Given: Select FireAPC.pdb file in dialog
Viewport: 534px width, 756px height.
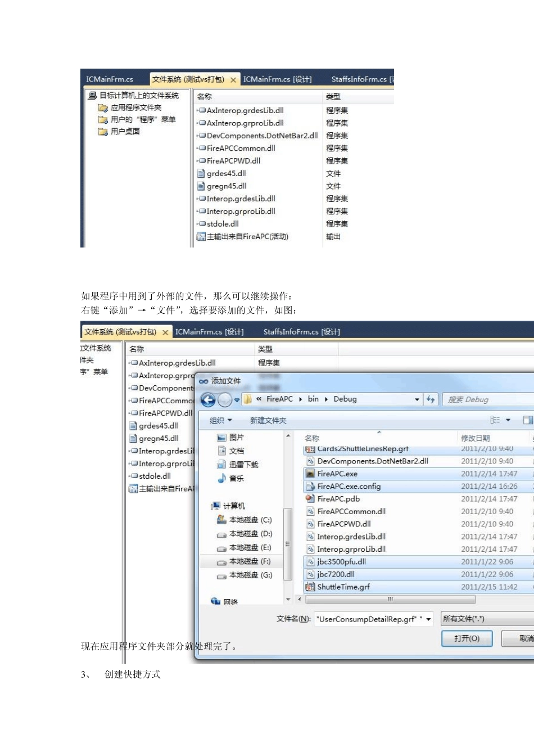Looking at the screenshot, I should (418, 498).
